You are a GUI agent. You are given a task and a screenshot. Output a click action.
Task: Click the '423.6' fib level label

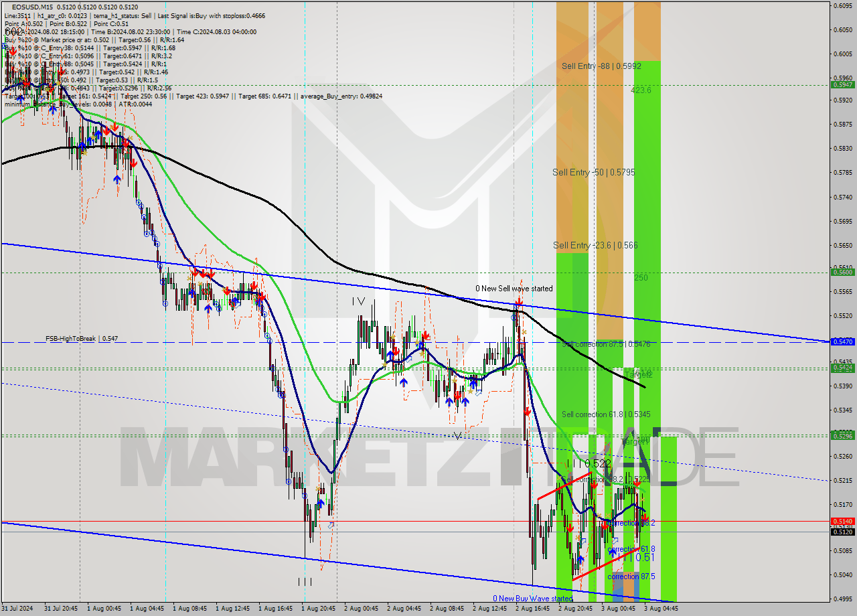[x=641, y=90]
